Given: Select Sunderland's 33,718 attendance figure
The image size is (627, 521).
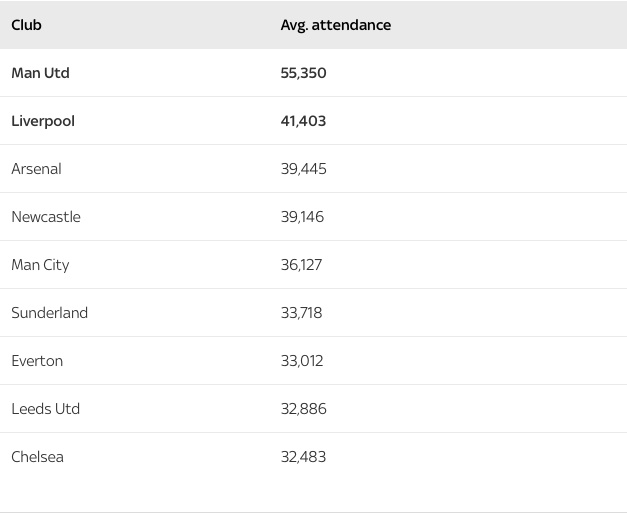Looking at the screenshot, I should [301, 313].
